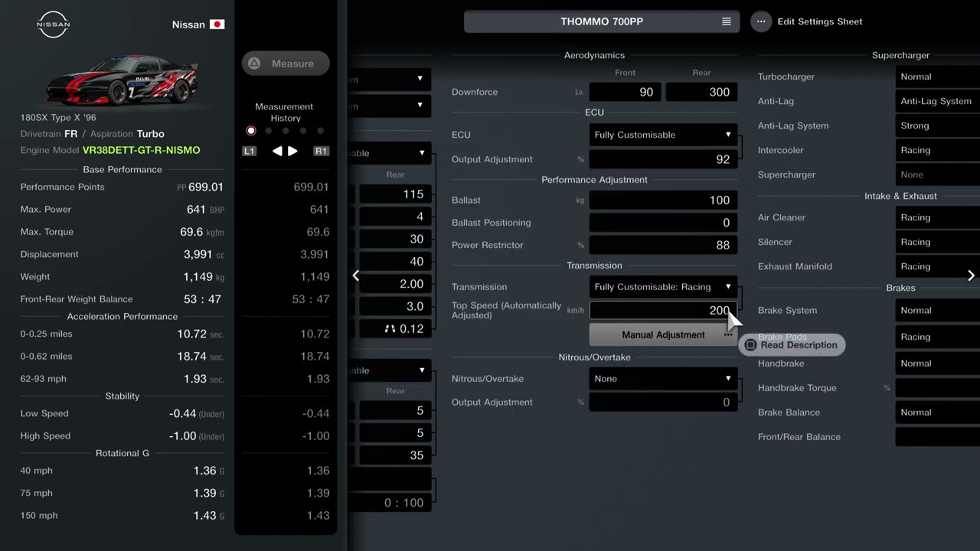Open the ECU Fully Customisable dropdown

[663, 135]
